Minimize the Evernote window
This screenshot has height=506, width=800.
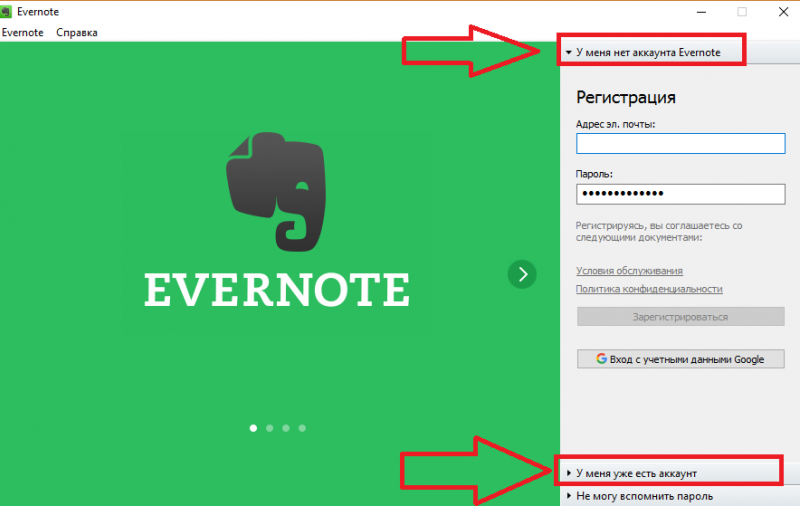click(x=702, y=12)
